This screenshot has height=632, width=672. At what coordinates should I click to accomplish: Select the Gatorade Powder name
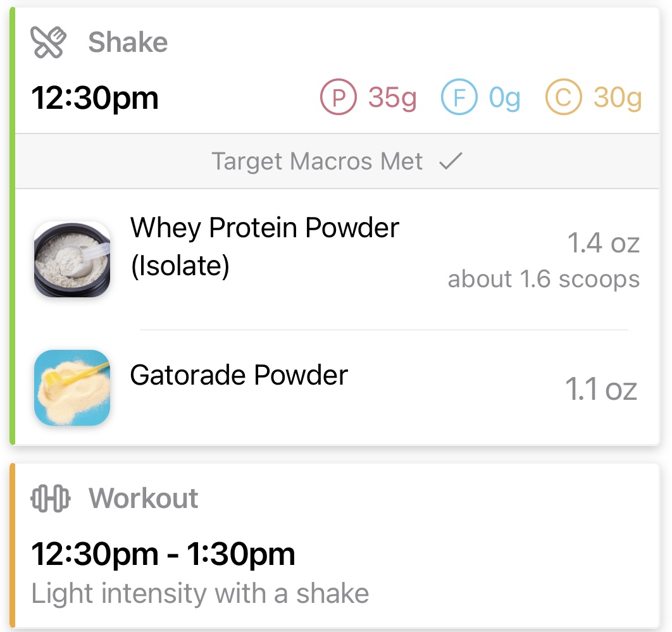tap(239, 375)
